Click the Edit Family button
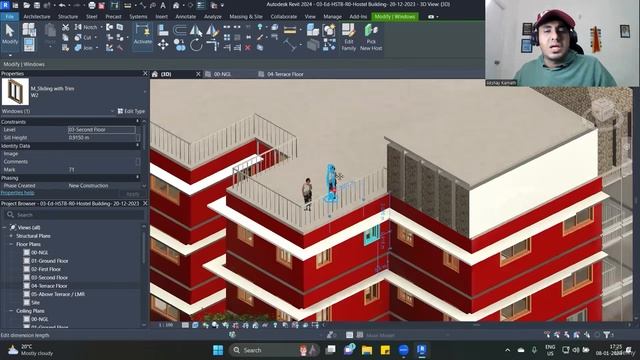This screenshot has width=640, height=360. 348,37
